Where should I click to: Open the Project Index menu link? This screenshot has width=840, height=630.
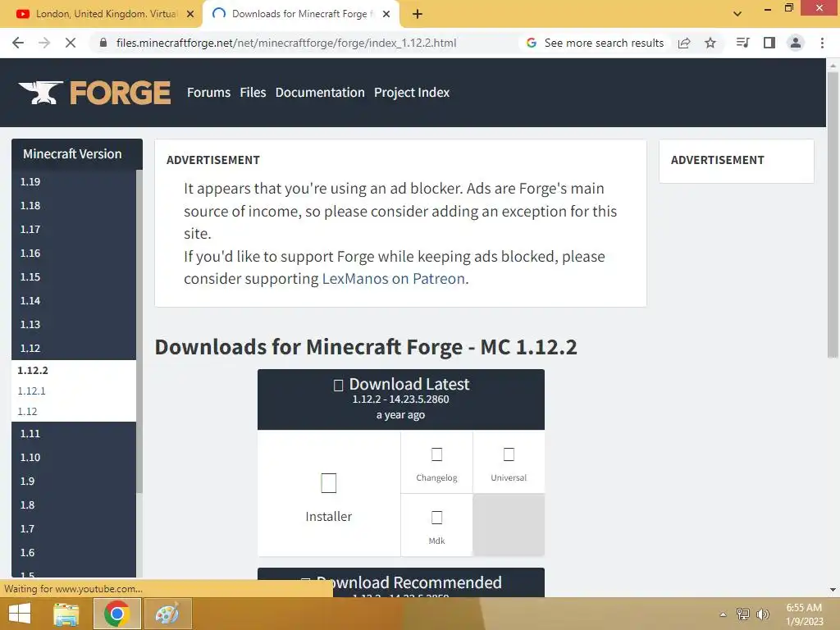(412, 93)
